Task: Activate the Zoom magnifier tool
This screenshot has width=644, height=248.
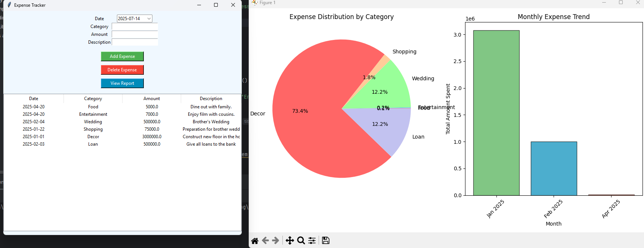Action: [x=301, y=241]
